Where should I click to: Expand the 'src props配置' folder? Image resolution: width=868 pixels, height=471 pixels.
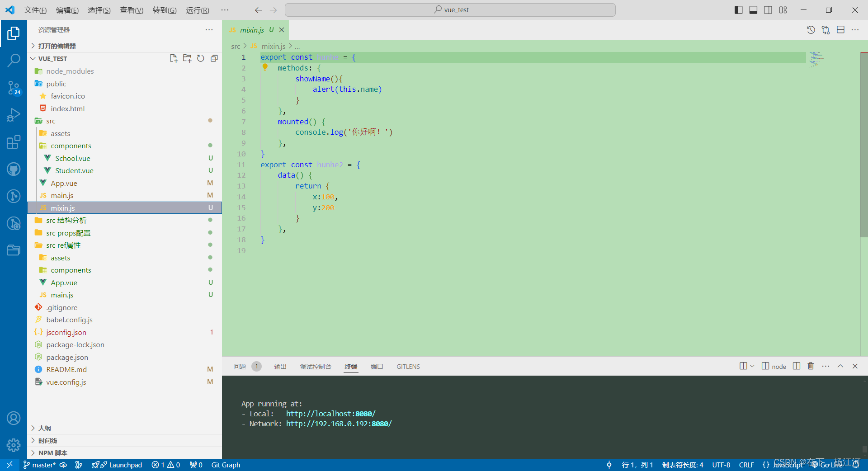point(124,233)
